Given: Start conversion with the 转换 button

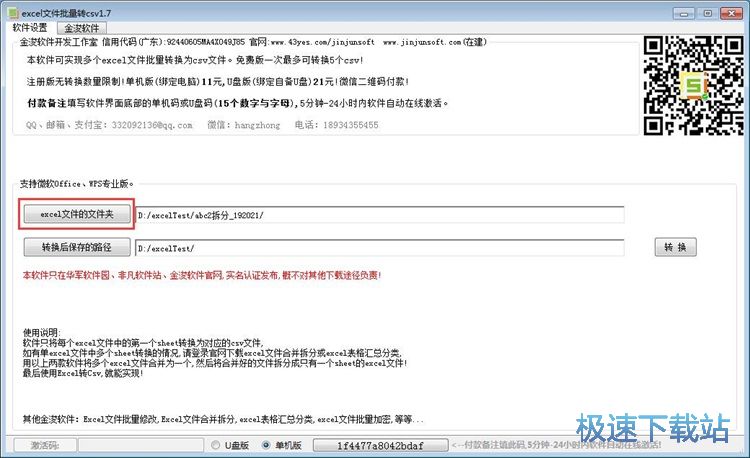Looking at the screenshot, I should coord(675,247).
